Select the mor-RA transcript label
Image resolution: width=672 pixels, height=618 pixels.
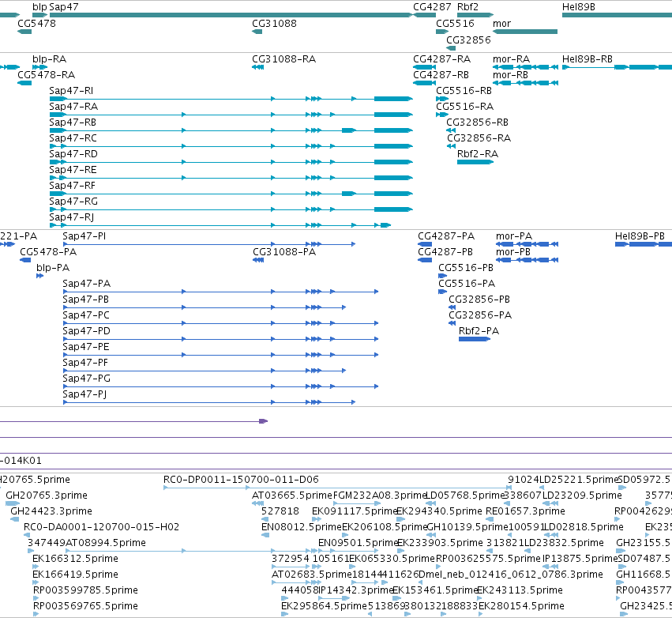pos(511,58)
